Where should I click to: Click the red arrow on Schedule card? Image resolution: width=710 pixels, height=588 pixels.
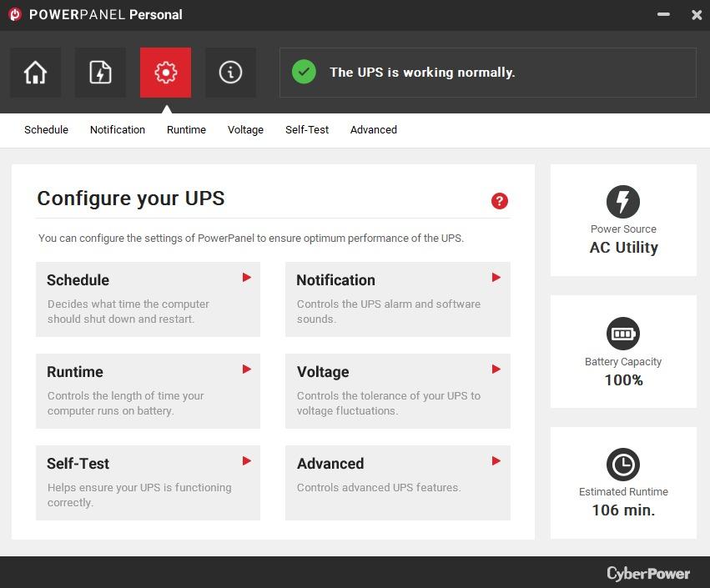click(246, 278)
